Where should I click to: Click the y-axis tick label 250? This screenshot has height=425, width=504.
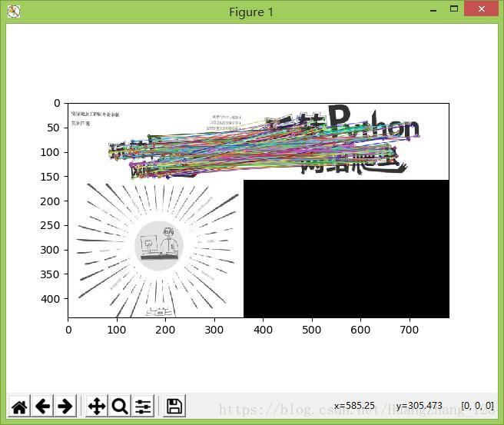(50, 225)
